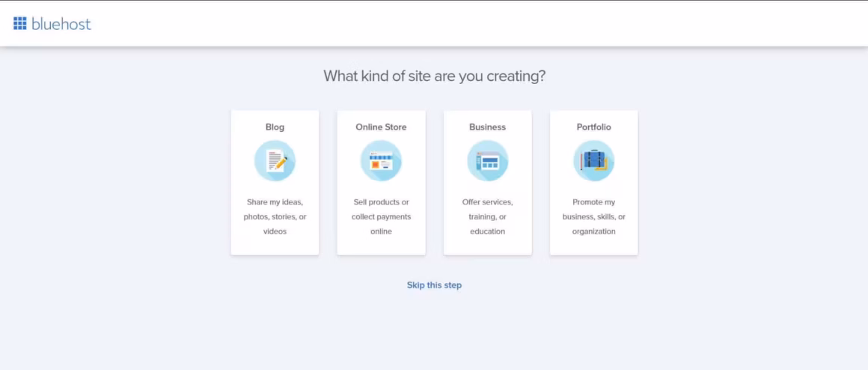
Task: Click 'Promote my business, skills, or organization' text
Action: [x=594, y=216]
